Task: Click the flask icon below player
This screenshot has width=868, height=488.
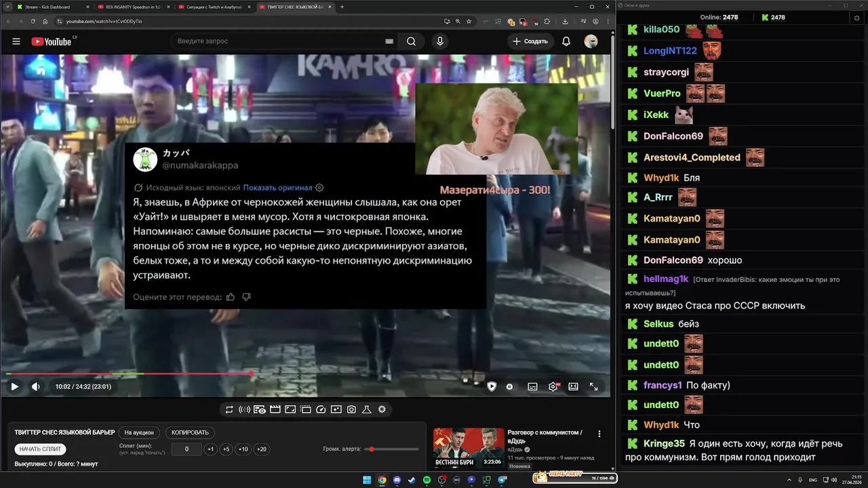Action: [x=367, y=409]
